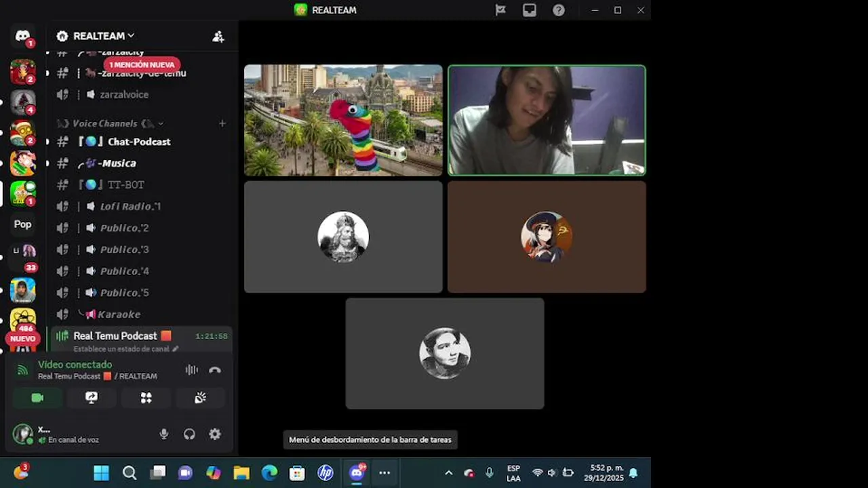
Task: Start an activity with the shapes icon
Action: (146, 398)
